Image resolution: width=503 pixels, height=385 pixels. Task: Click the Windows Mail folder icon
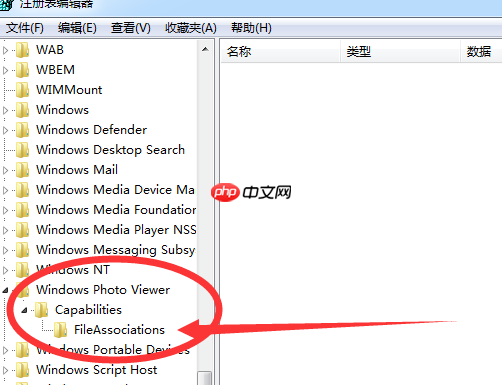(x=23, y=170)
